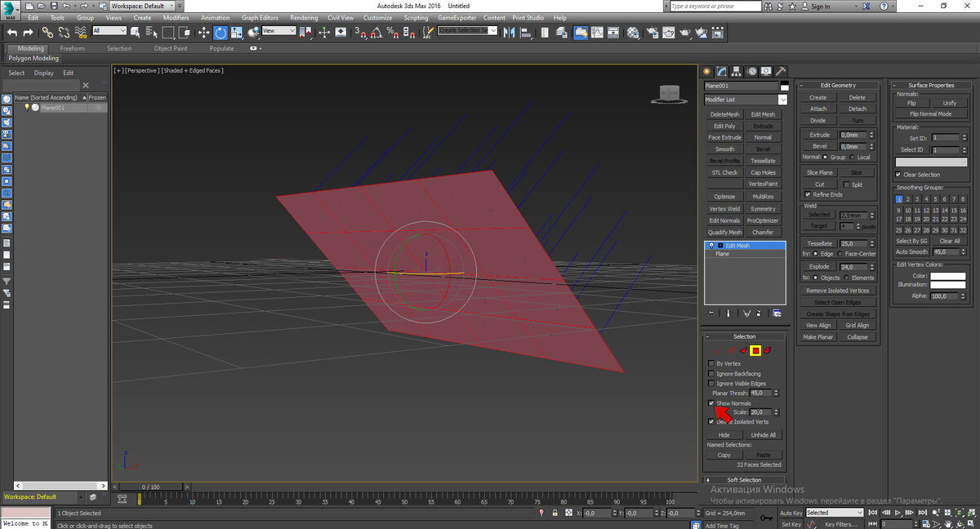The height and width of the screenshot is (529, 980).
Task: Open the Modifiers menu
Action: [x=176, y=18]
